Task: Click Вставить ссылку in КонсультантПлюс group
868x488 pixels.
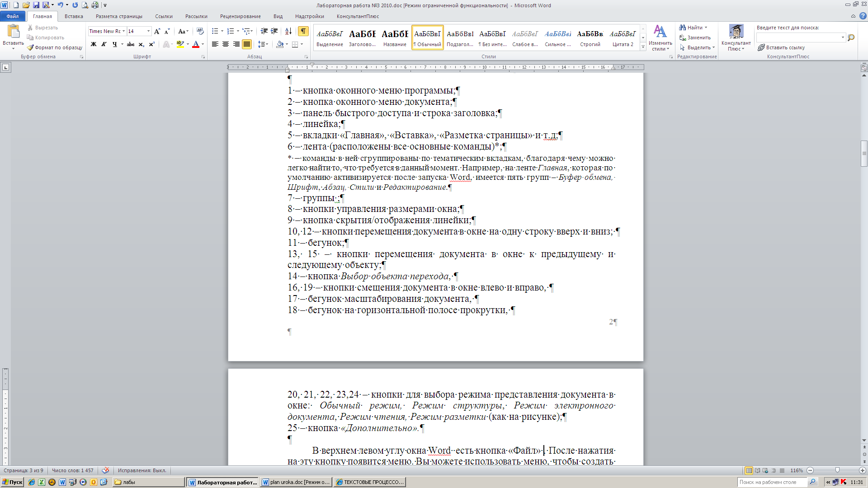Action: pyautogui.click(x=781, y=47)
